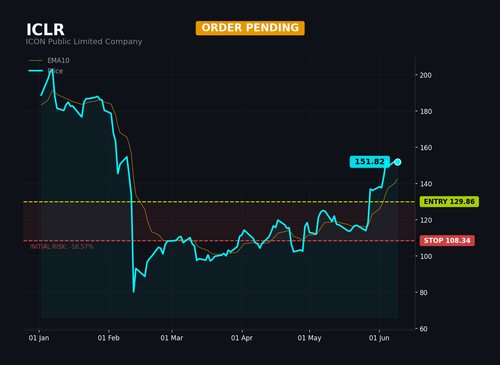Click the 160 price axis label
500x365 pixels.
pos(426,148)
